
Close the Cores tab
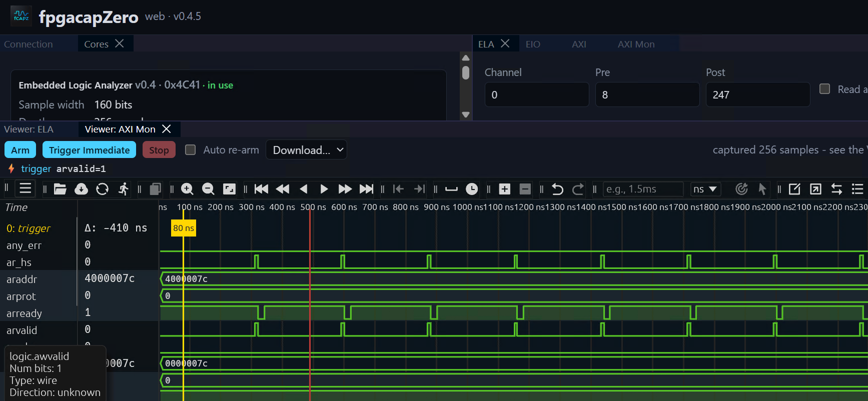120,43
